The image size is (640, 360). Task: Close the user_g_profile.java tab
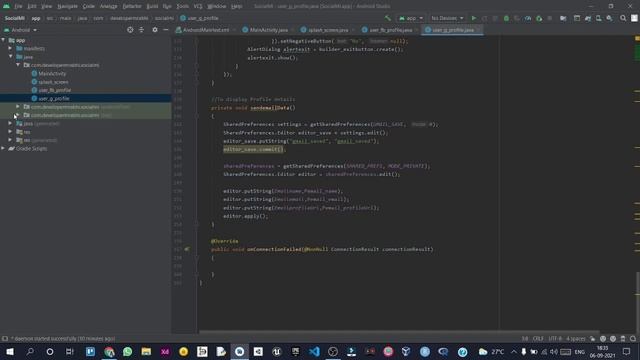(x=479, y=30)
